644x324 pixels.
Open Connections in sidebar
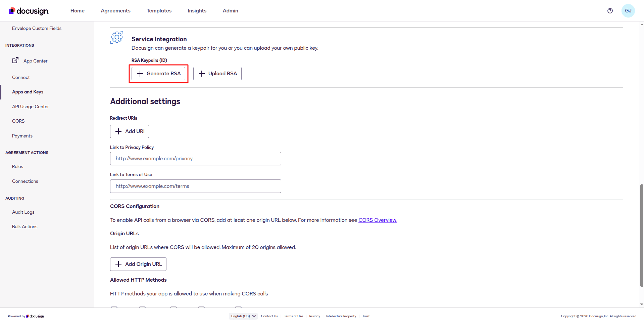coord(25,181)
